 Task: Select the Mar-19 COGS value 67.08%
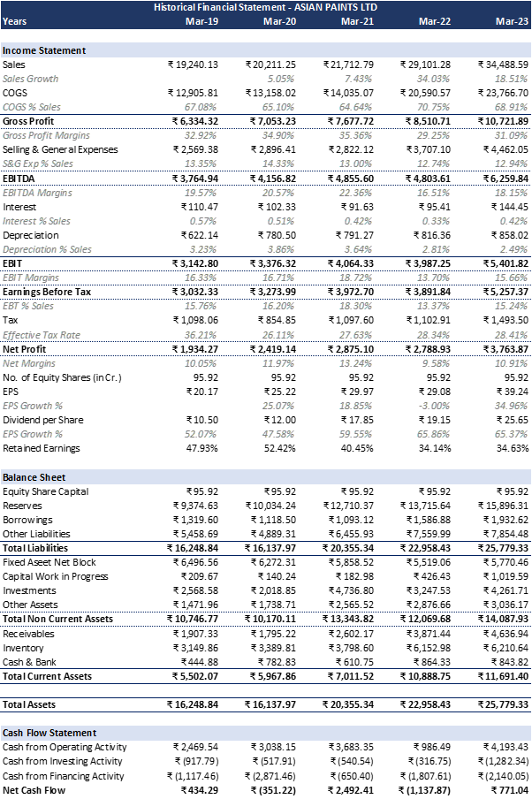pos(201,107)
